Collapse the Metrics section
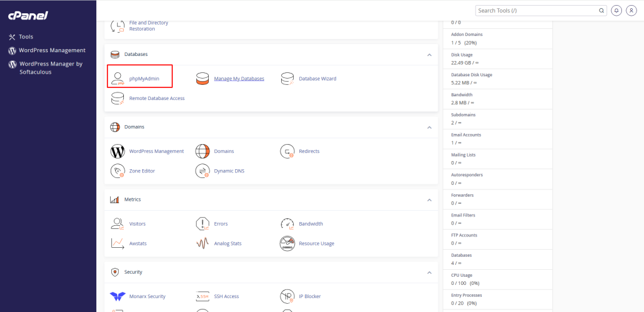The width and height of the screenshot is (644, 312). coord(430,200)
